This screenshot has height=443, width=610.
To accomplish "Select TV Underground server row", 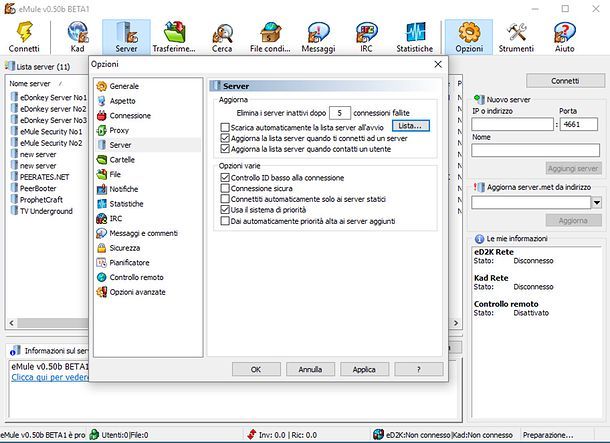I will tap(42, 211).
